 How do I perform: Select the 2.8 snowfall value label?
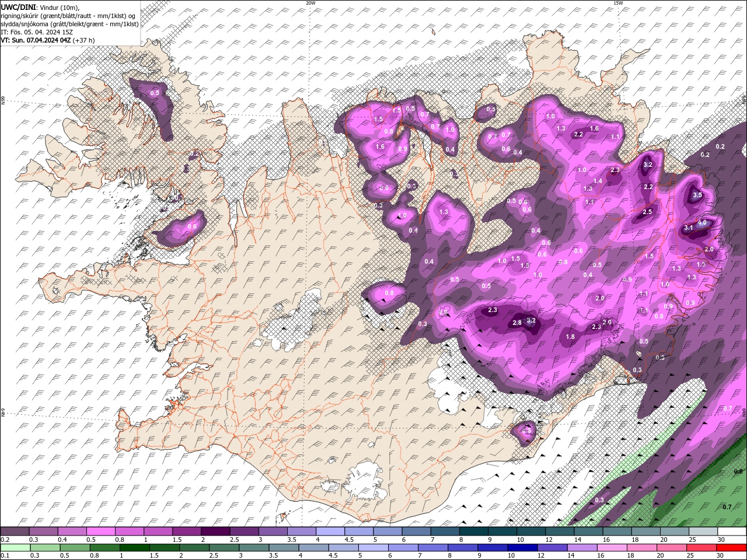(x=516, y=323)
